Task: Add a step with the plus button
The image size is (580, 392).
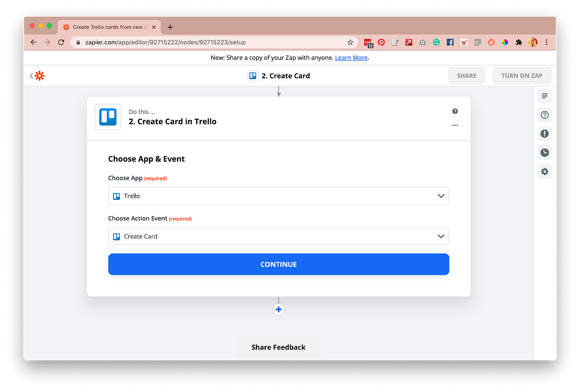Action: click(x=278, y=309)
